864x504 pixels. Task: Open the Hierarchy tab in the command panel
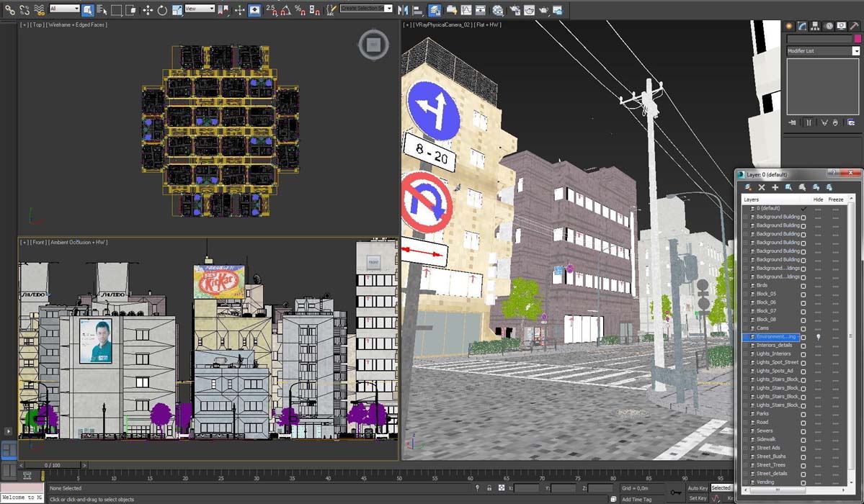tap(815, 26)
